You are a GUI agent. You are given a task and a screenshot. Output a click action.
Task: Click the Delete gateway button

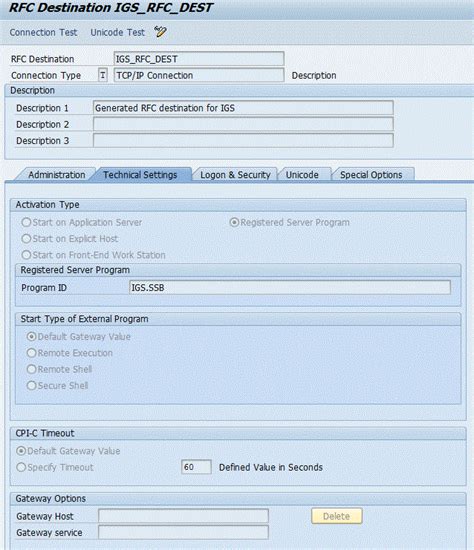pos(336,516)
